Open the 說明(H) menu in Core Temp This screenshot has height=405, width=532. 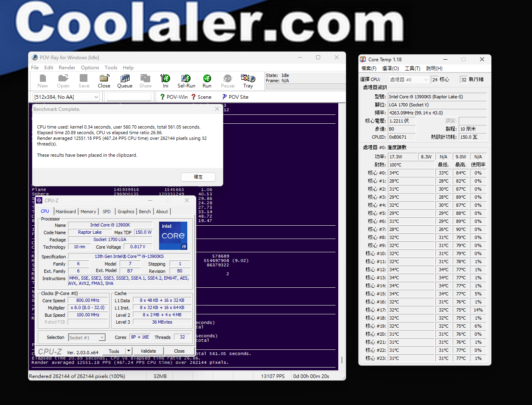(x=434, y=69)
